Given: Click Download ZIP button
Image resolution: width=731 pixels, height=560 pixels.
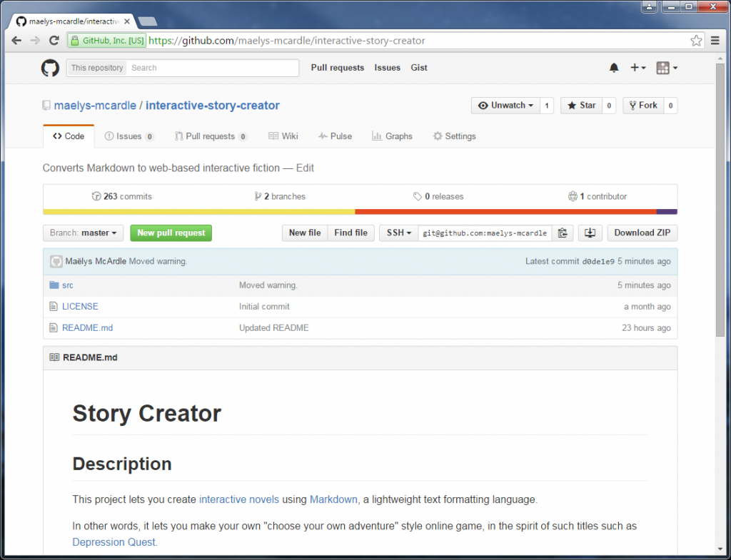Looking at the screenshot, I should (642, 233).
